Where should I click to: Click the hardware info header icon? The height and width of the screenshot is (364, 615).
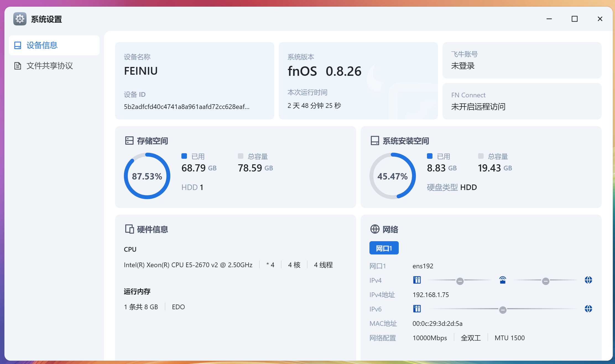click(129, 229)
